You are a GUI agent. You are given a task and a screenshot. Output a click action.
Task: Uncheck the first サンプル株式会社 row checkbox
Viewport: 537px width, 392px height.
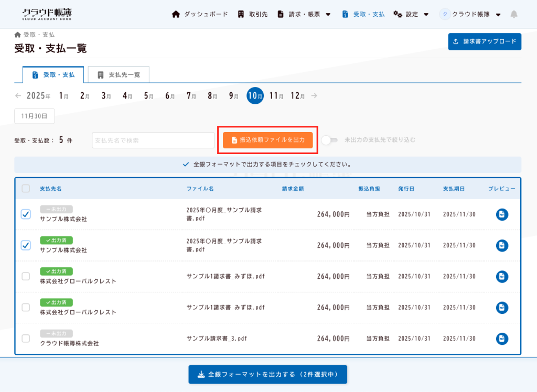(26, 214)
